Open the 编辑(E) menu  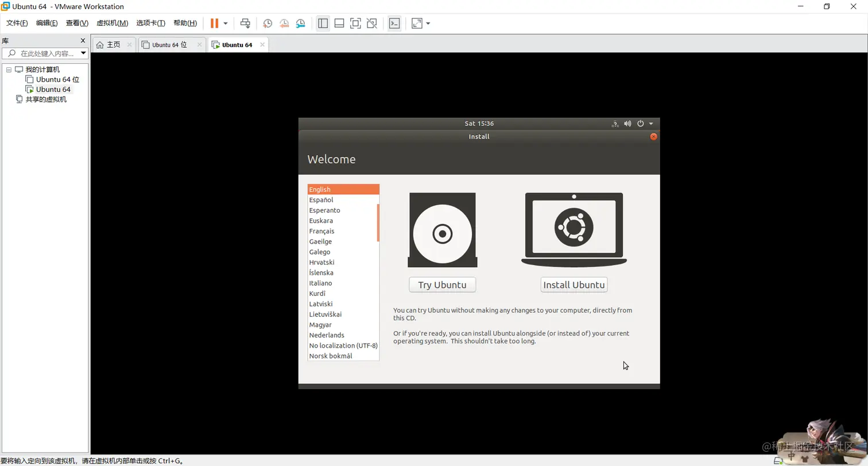tap(46, 23)
